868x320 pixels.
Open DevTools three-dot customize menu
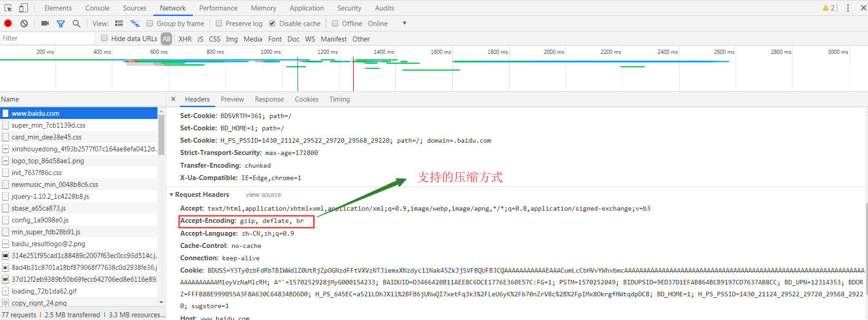848,8
